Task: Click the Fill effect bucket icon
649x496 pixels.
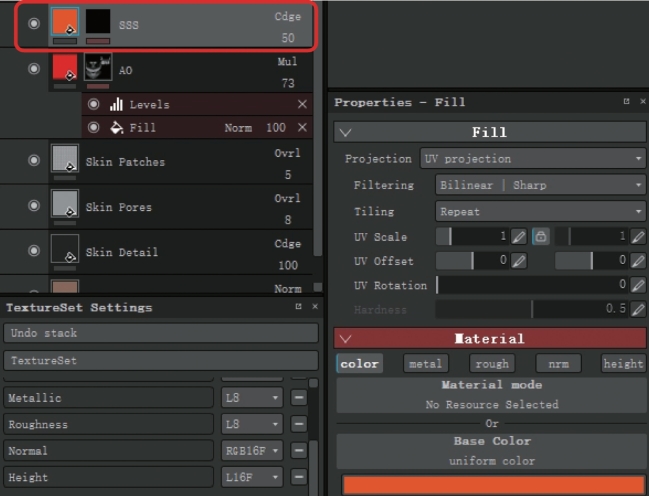Action: pyautogui.click(x=116, y=128)
